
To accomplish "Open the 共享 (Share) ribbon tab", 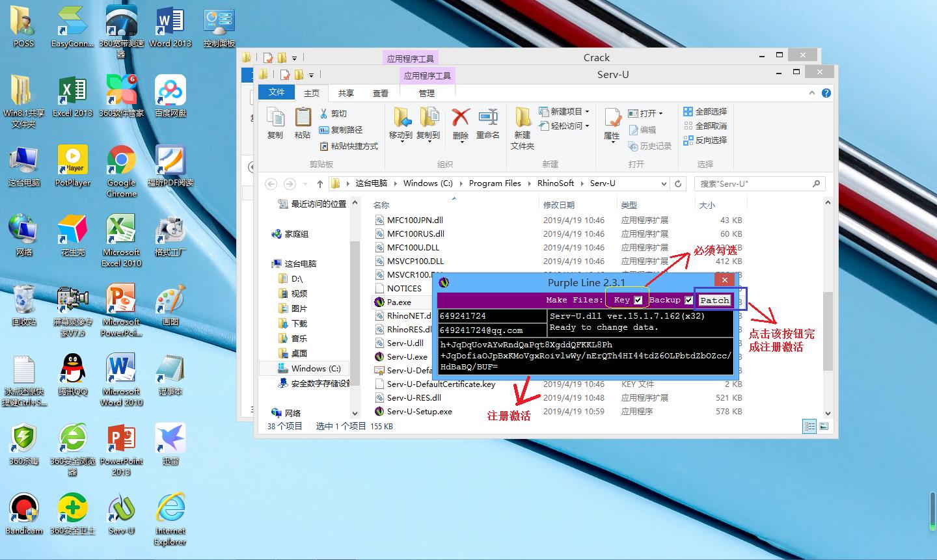I will pos(346,93).
